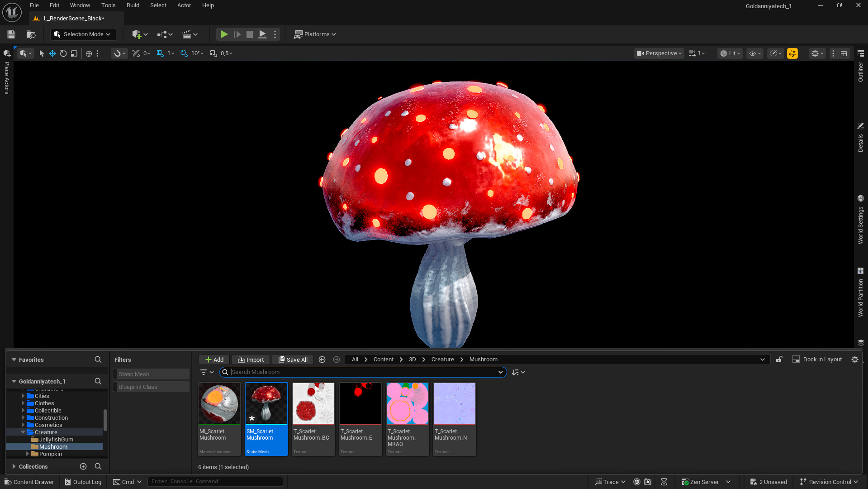Toggle rotation snapping in the viewport toolbar
Viewport: 868px width, 489px height.
tap(183, 53)
